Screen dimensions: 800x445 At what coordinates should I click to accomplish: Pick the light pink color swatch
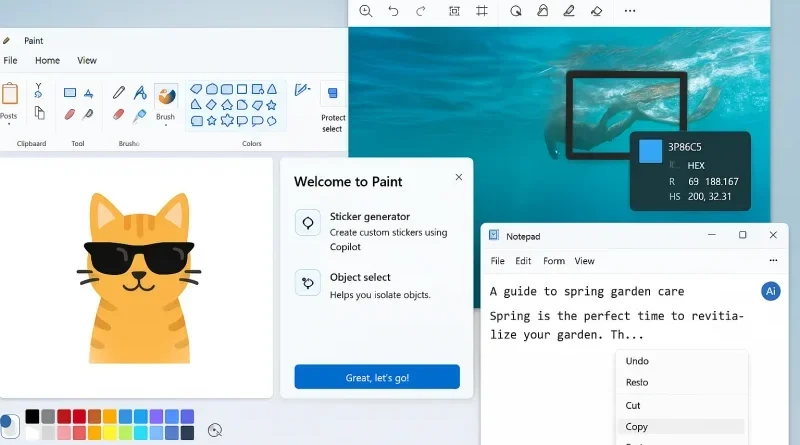point(63,433)
